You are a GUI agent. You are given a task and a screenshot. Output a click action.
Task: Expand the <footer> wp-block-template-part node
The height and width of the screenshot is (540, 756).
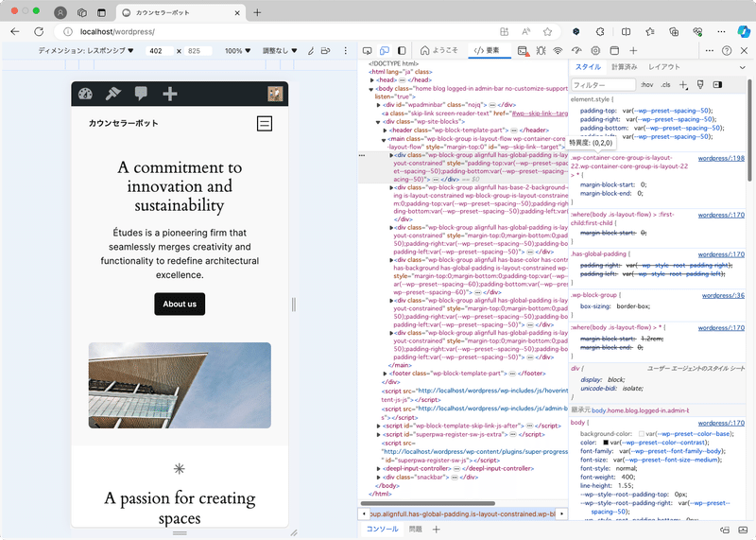click(x=386, y=374)
